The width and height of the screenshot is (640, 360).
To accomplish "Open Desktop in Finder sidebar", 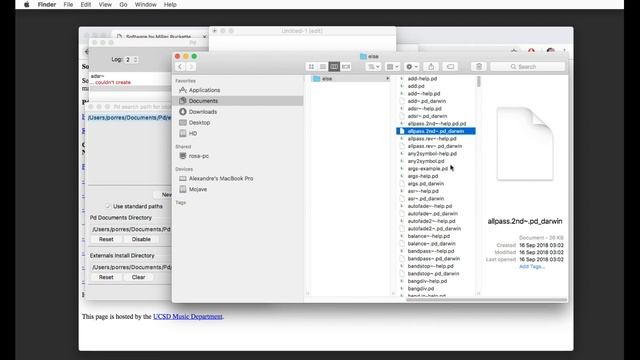I will pyautogui.click(x=199, y=122).
